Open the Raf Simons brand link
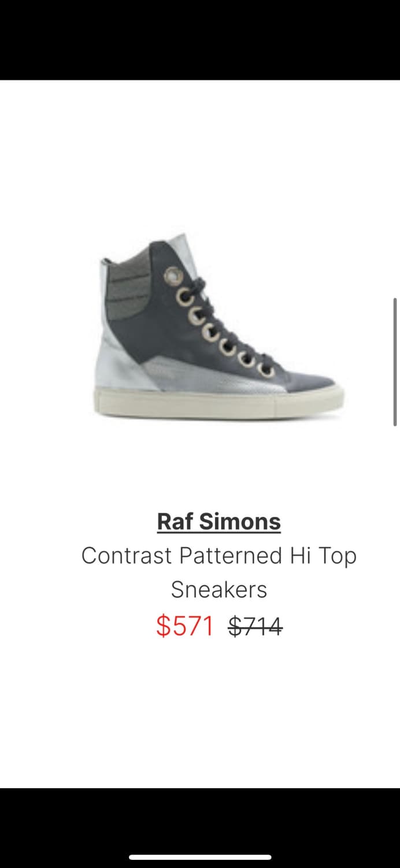 pyautogui.click(x=218, y=521)
